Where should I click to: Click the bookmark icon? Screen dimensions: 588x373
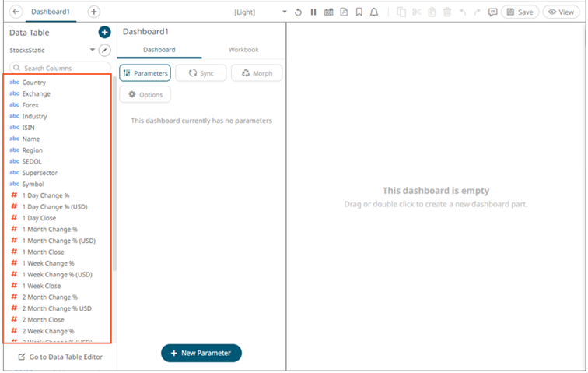[359, 12]
